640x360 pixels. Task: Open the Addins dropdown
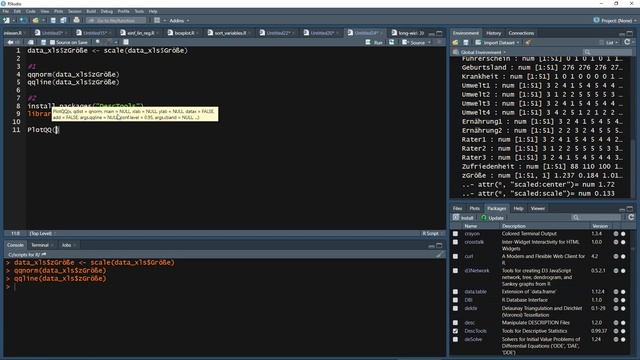click(x=179, y=20)
